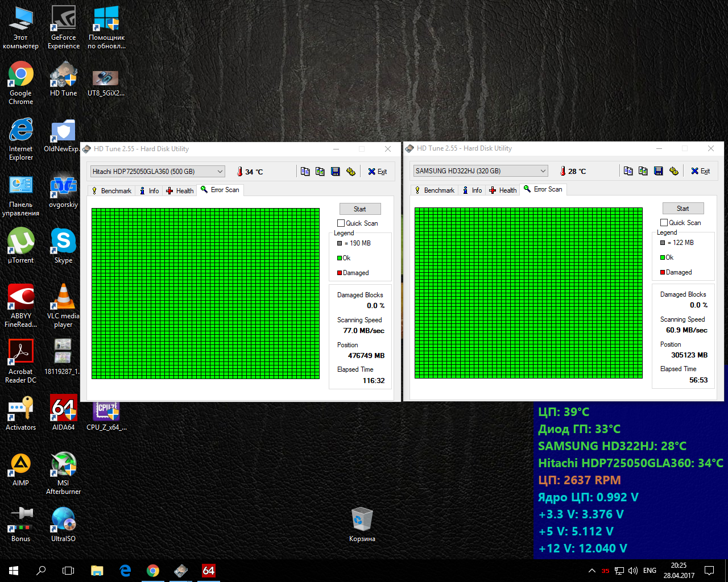Start the error scan on the Samsung drive
The height and width of the screenshot is (582, 728).
tap(683, 209)
